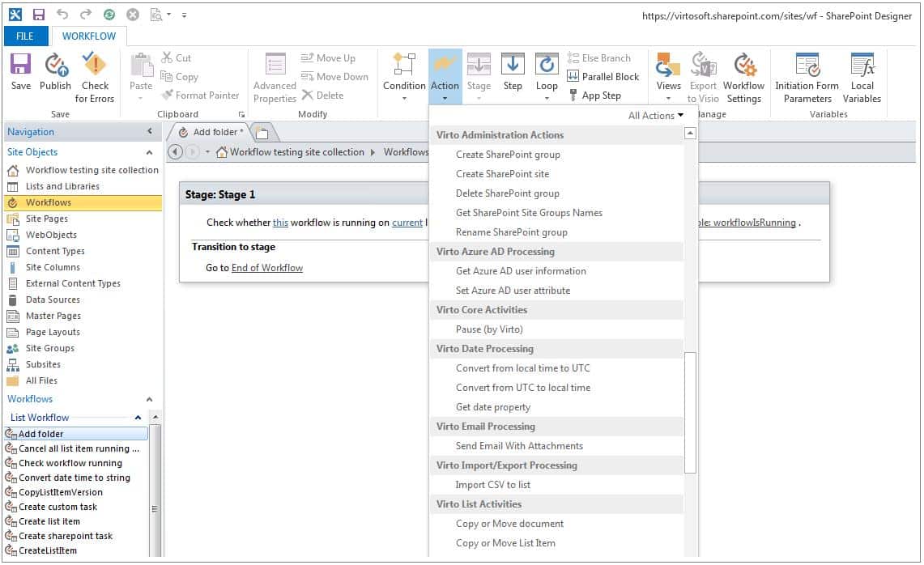Click Export to Visio
The image size is (924, 565).
click(703, 77)
